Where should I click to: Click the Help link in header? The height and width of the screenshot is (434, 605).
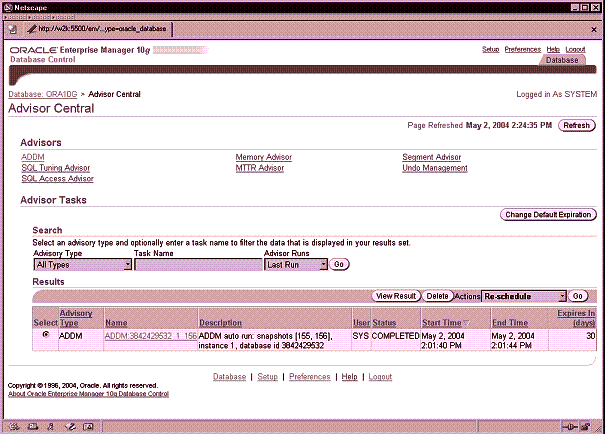pos(553,49)
